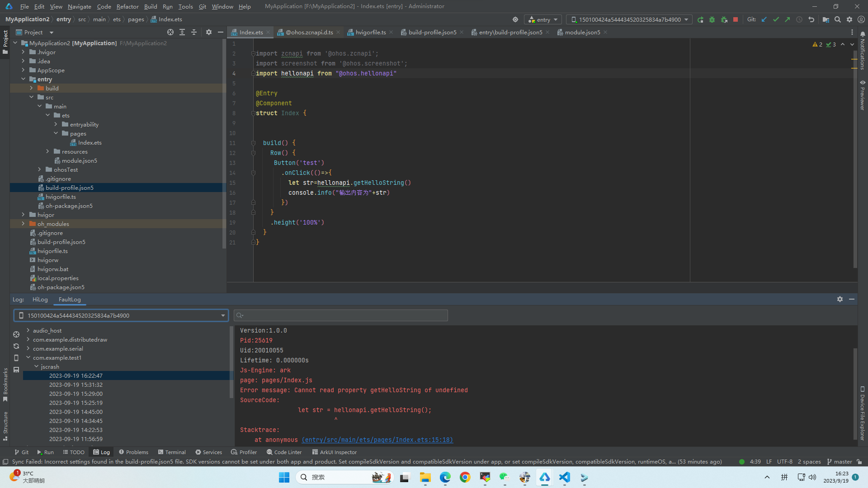Viewport: 868px width, 488px height.
Task: Run the app in debug mode
Action: (x=712, y=19)
